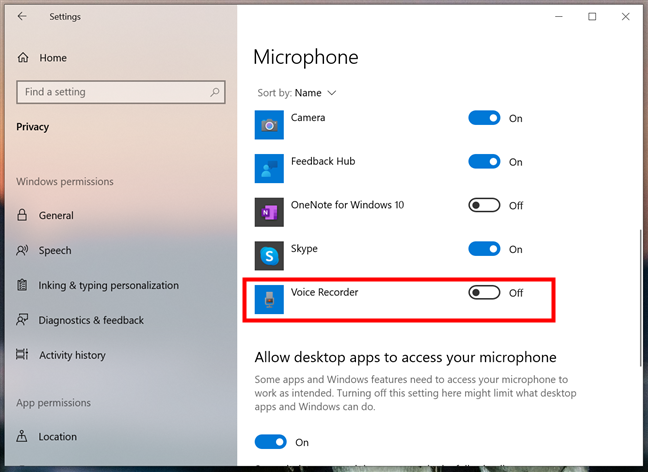Click the Voice Recorder label
The width and height of the screenshot is (648, 472).
tap(324, 292)
